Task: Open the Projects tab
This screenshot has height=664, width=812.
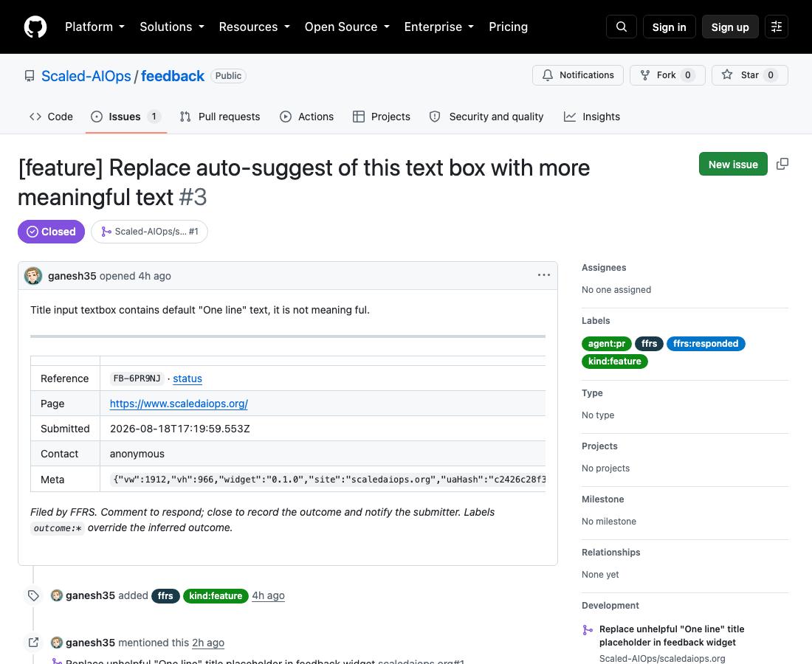Action: pyautogui.click(x=382, y=117)
